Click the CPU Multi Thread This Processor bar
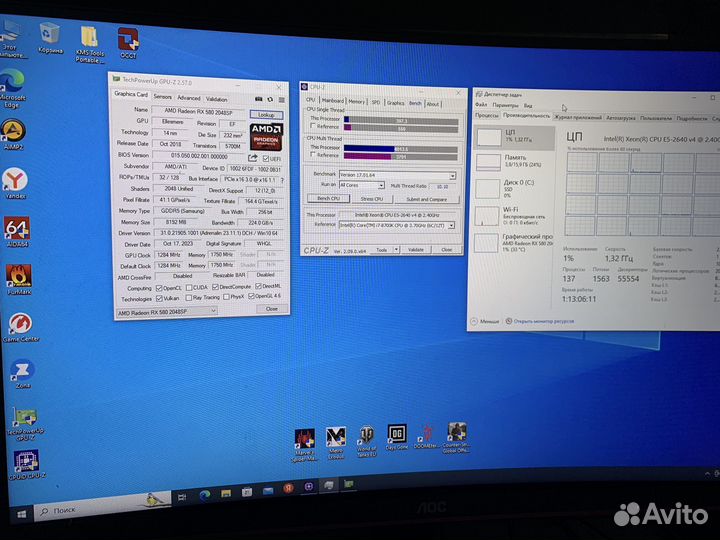The height and width of the screenshot is (540, 720). [x=400, y=149]
